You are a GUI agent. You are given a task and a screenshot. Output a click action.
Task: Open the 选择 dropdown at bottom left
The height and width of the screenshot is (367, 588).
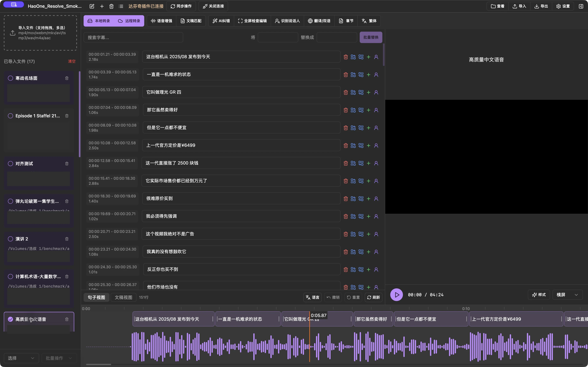click(x=21, y=358)
